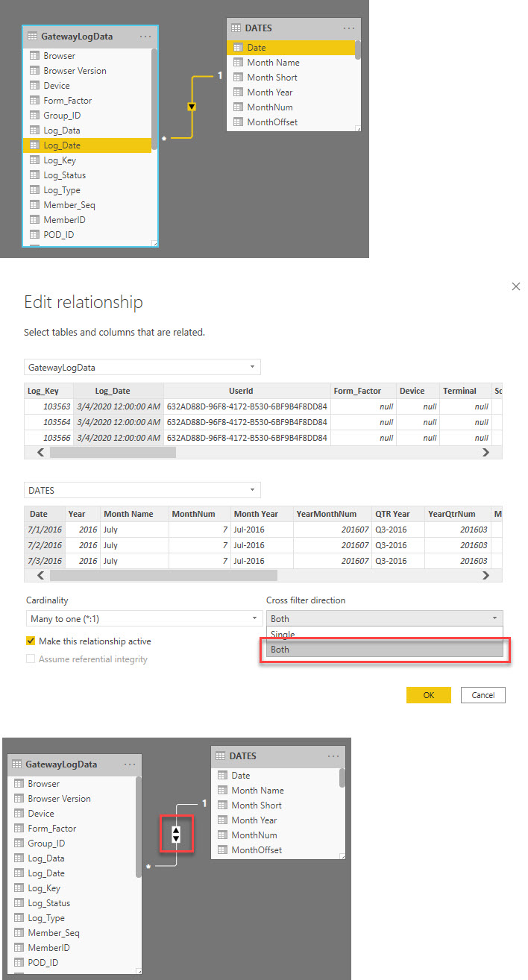The image size is (528, 980).
Task: Click column icon of yellow-highlighted Log_Date field
Action: tap(34, 145)
